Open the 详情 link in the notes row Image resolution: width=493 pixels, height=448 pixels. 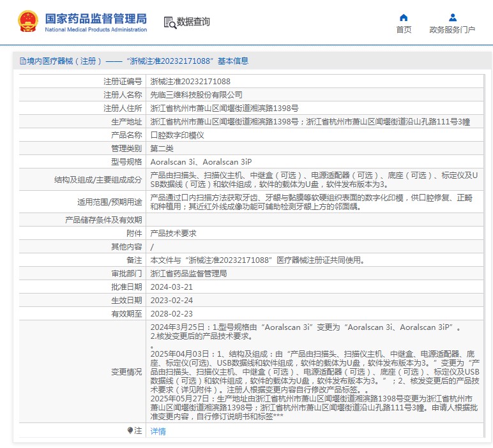click(158, 431)
